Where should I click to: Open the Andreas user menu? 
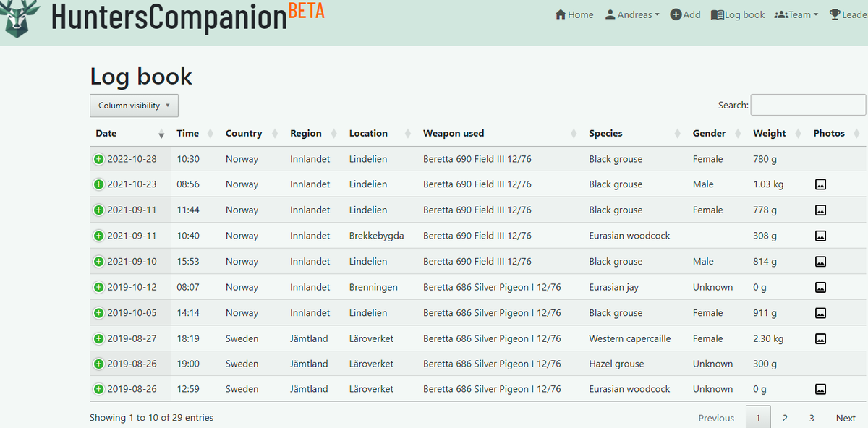click(632, 14)
